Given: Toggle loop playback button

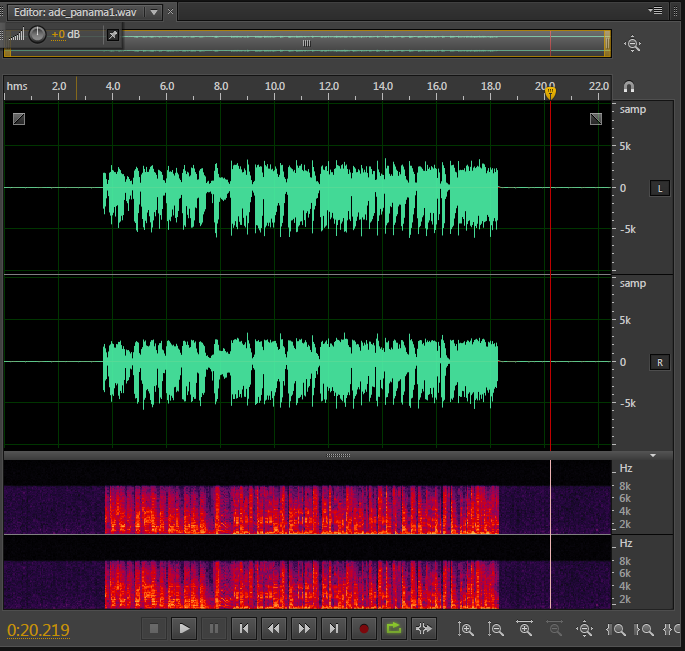Looking at the screenshot, I should (394, 629).
